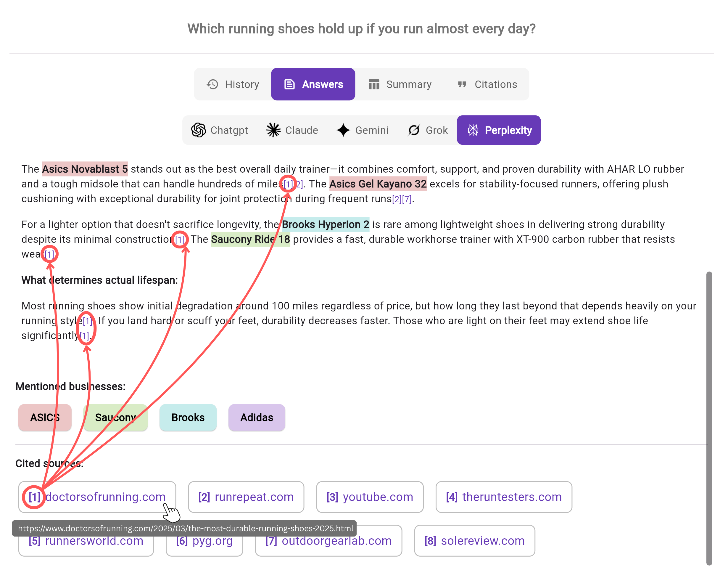Click the inline [7] citation link

(408, 199)
